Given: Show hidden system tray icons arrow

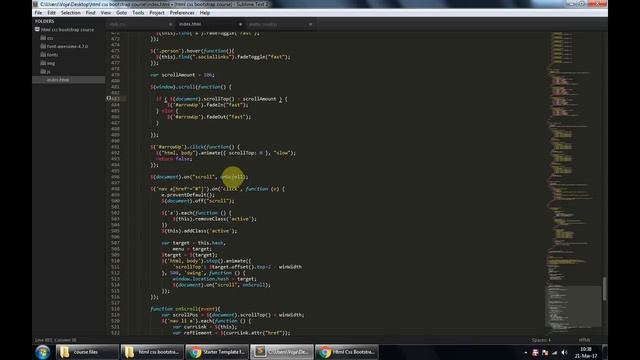Looking at the screenshot, I should (x=525, y=352).
